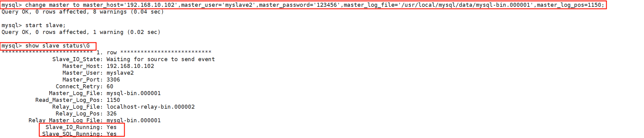Click the Master_Port value 3306
644x138 pixels.
(113, 80)
